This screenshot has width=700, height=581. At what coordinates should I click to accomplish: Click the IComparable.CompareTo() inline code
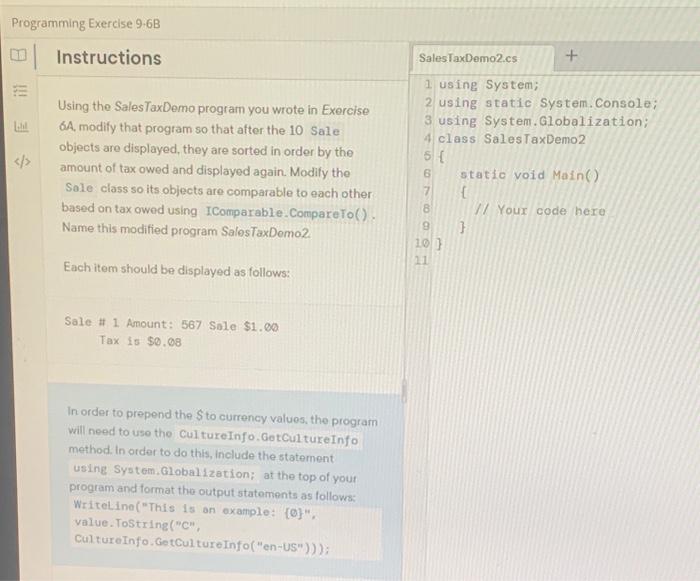[x=286, y=213]
